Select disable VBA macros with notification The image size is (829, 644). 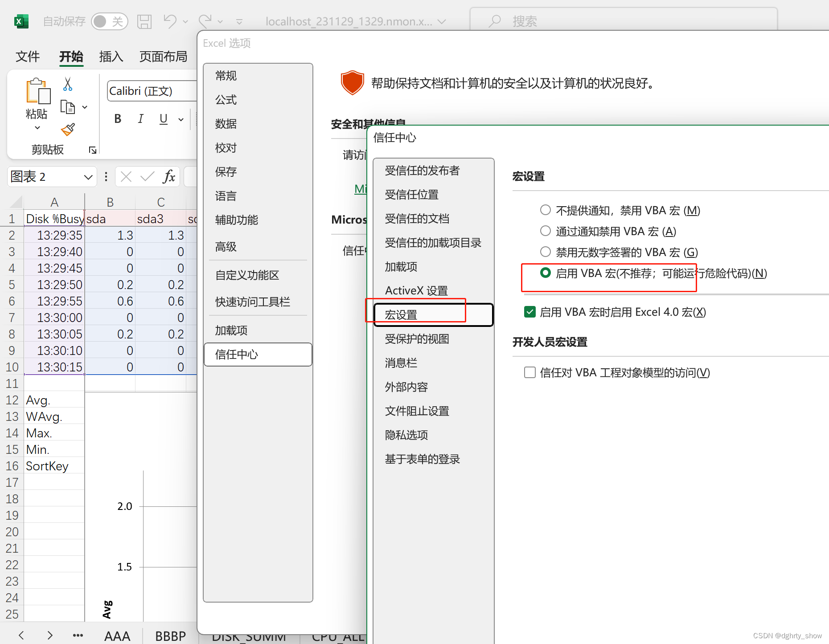coord(546,231)
